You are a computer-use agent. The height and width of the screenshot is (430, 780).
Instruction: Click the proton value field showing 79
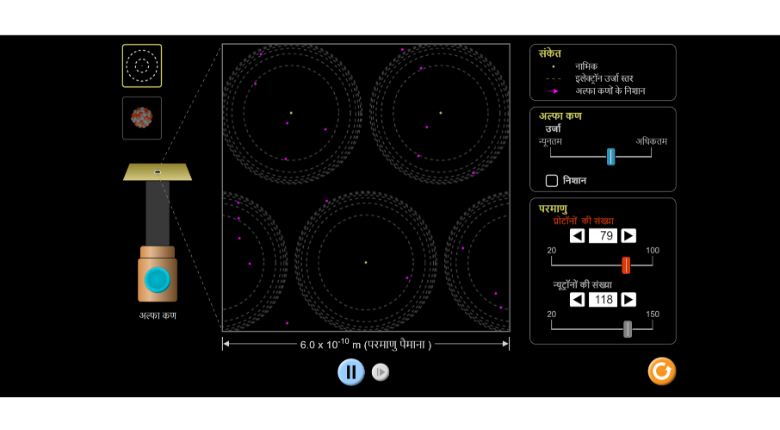click(603, 236)
